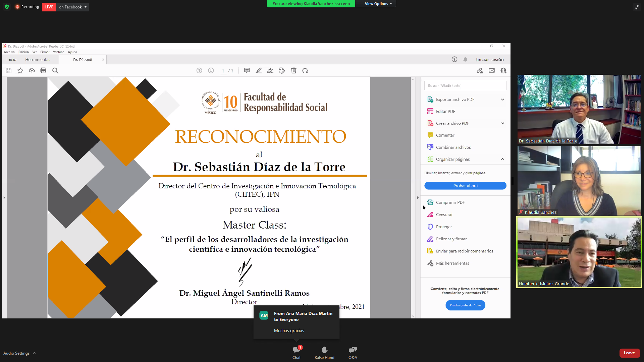Open Chat panel in Zoom toolbar

296,353
